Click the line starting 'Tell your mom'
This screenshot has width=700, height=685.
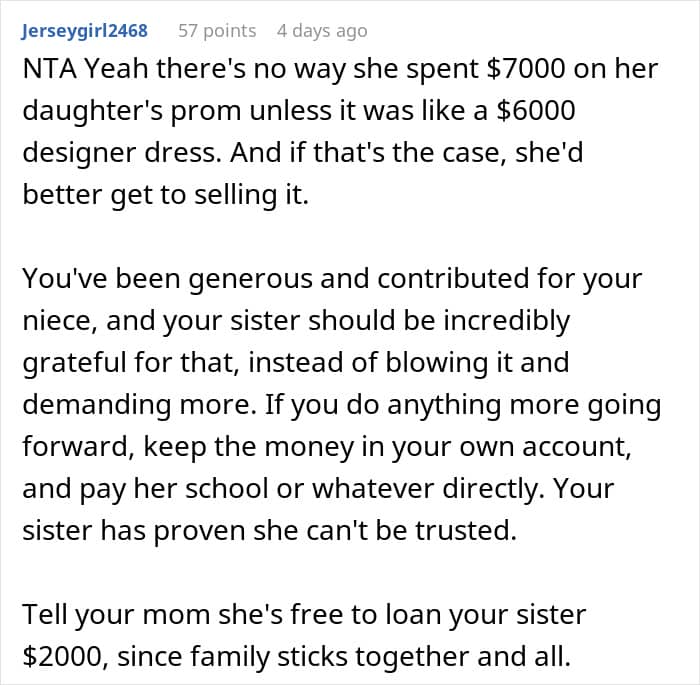pyautogui.click(x=304, y=615)
